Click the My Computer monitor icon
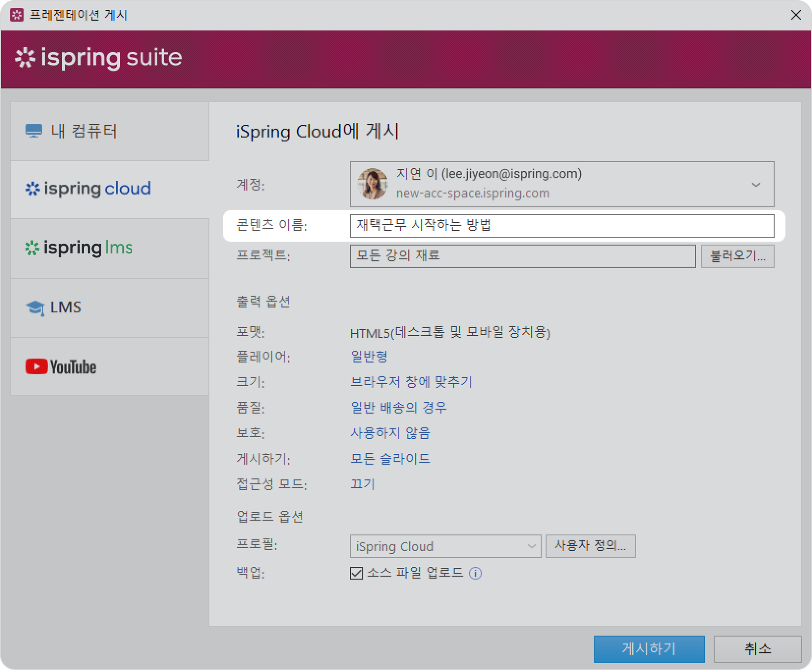This screenshot has width=812, height=670. 33,131
